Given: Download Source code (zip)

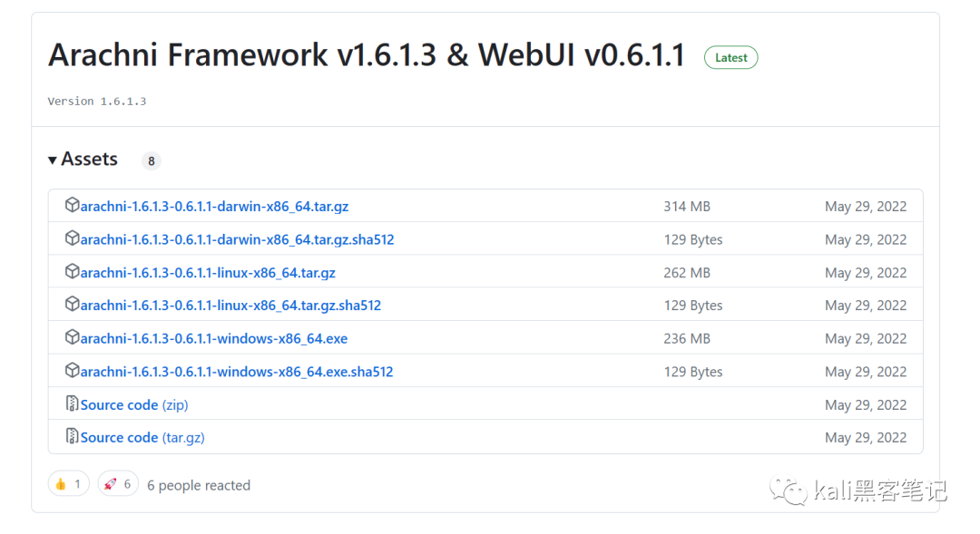Looking at the screenshot, I should coord(134,405).
